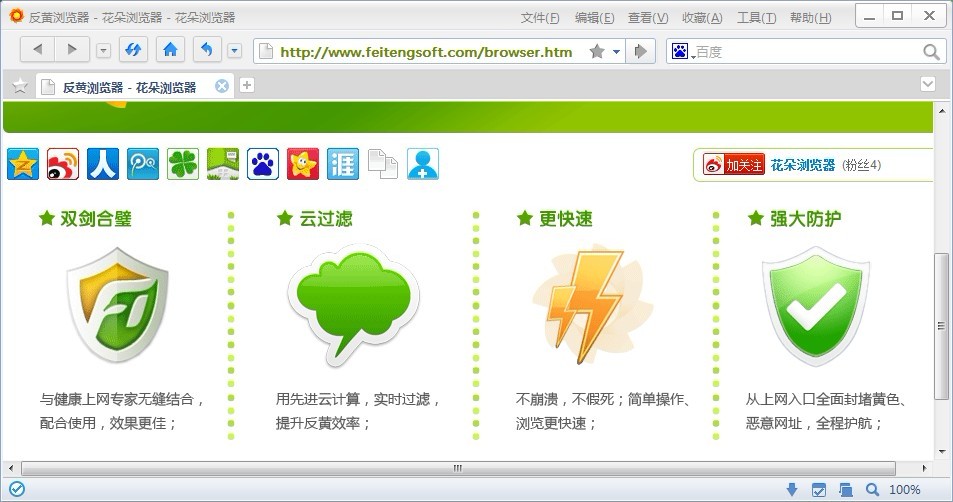This screenshot has width=953, height=502.
Task: Click the horizontal scrollbar left arrow
Action: coord(10,468)
